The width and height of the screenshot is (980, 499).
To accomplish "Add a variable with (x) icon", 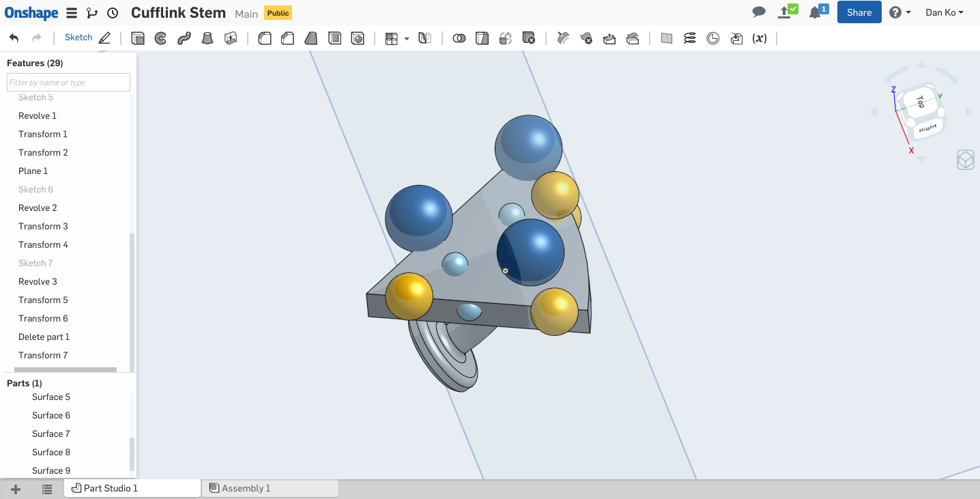I will pyautogui.click(x=759, y=38).
